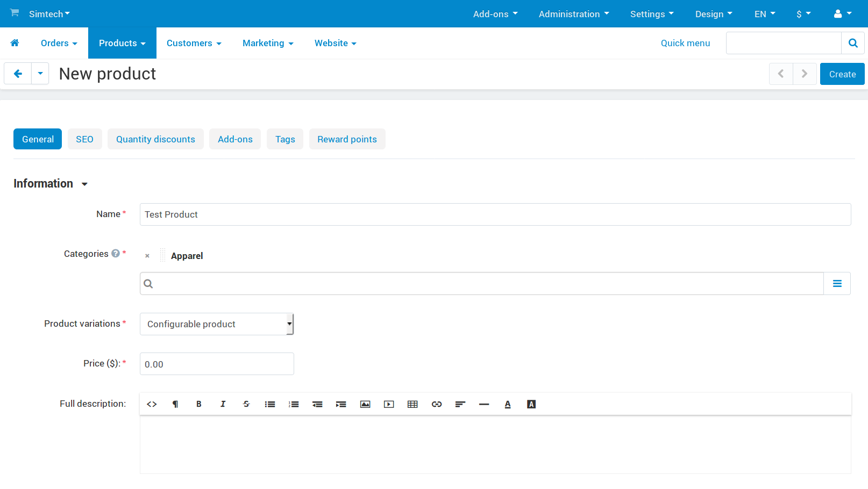Outdent text in description editor
This screenshot has width=868, height=489.
317,404
